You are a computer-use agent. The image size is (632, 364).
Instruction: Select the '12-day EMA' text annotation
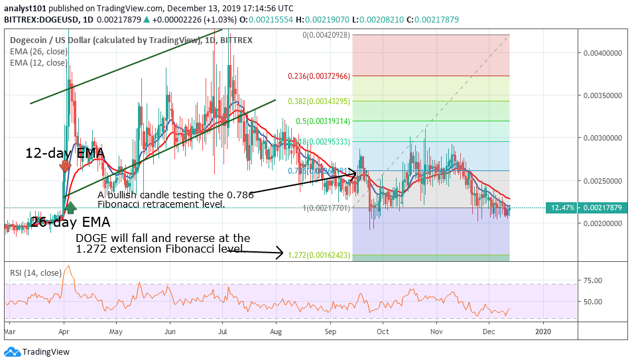click(65, 153)
